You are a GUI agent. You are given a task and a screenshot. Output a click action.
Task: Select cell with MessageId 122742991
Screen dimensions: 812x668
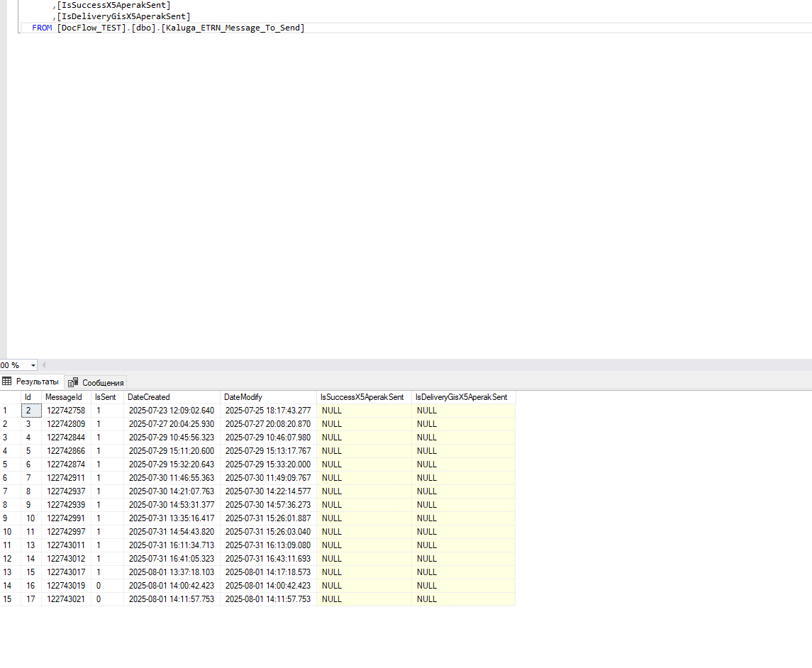click(66, 518)
